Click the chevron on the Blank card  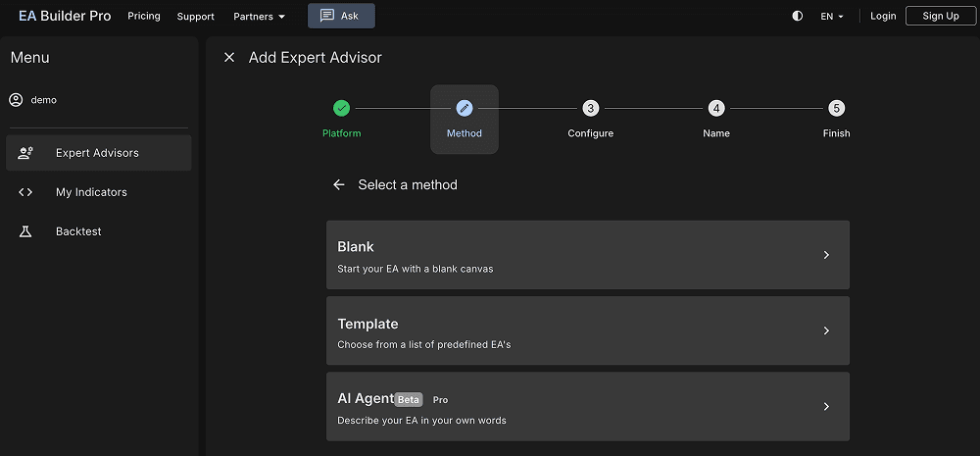tap(826, 255)
